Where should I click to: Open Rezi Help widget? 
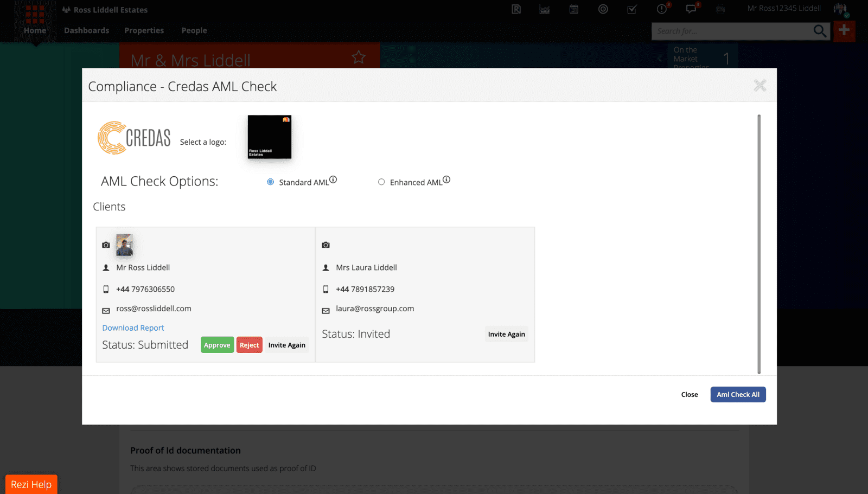(31, 484)
